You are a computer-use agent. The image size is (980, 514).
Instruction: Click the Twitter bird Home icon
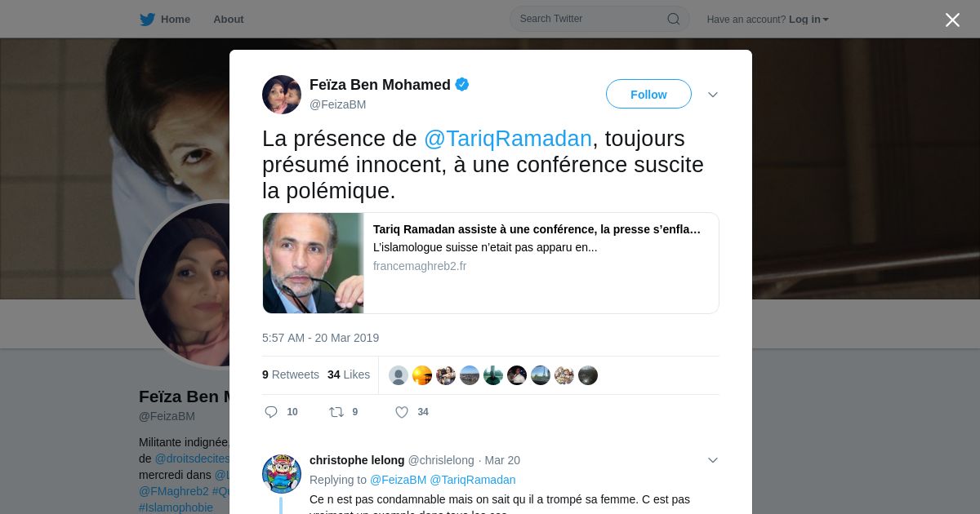147,19
